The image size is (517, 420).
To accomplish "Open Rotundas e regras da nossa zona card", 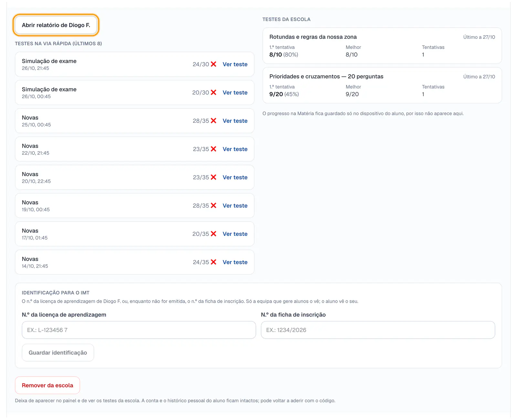I will (382, 46).
